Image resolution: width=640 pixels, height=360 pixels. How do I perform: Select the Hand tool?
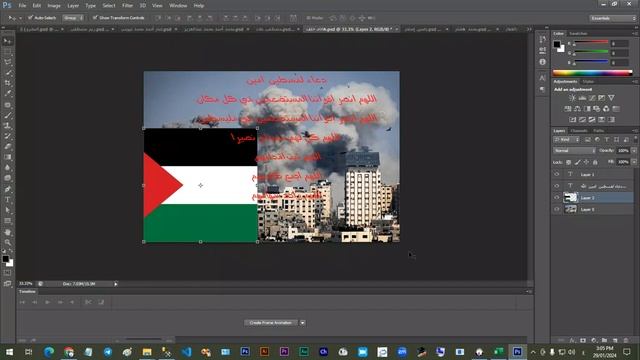click(x=8, y=232)
